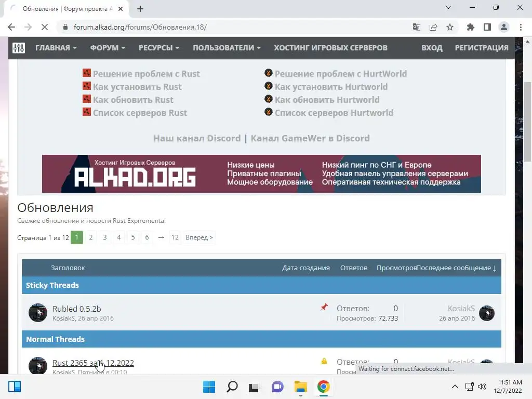
Task: Open link Как обновить Rust
Action: [x=133, y=100]
